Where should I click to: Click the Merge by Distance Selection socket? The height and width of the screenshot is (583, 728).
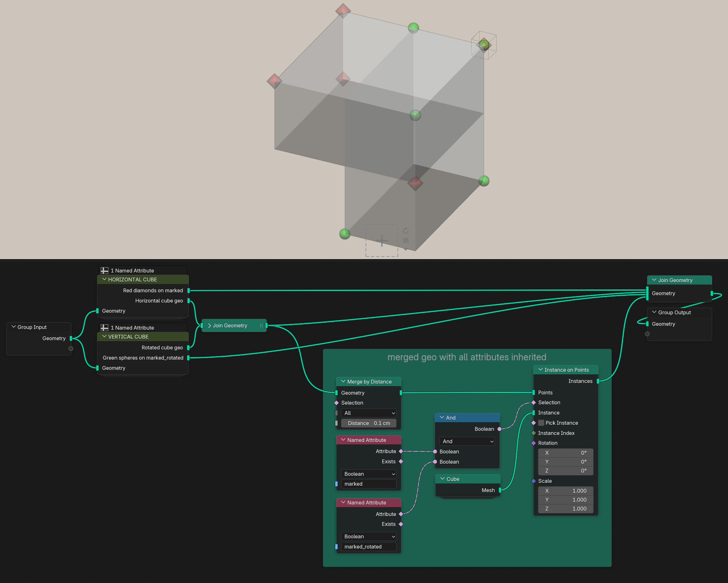coord(336,403)
